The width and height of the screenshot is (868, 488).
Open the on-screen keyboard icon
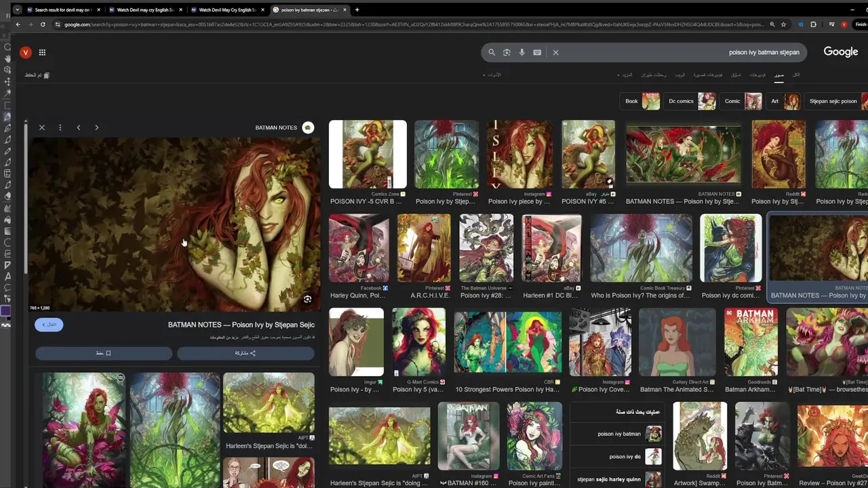(537, 52)
